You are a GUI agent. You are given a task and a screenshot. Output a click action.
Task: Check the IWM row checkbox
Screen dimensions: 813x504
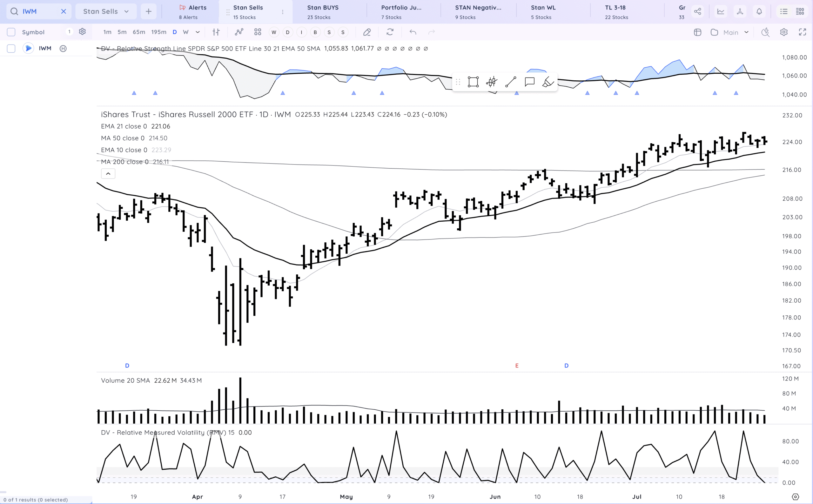tap(11, 48)
